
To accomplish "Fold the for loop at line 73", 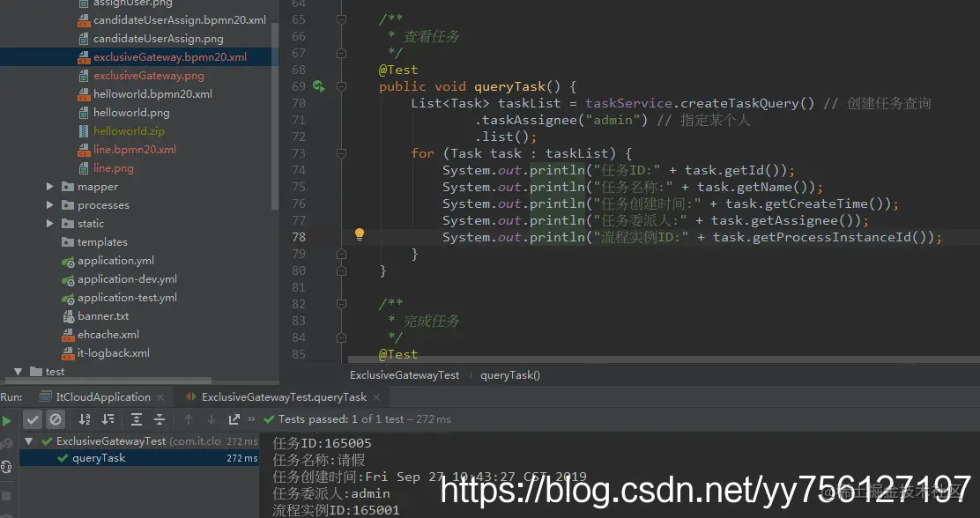I will coord(341,153).
